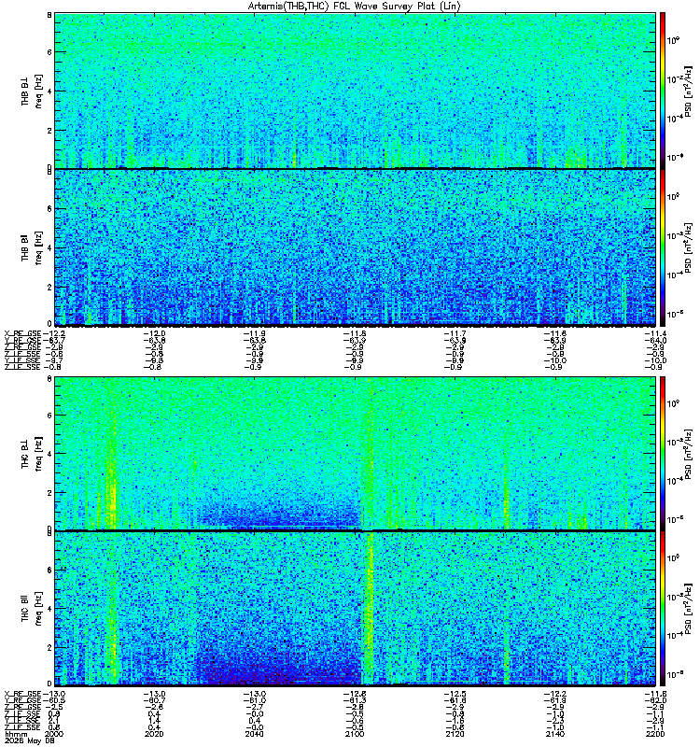Click the 2100 time tick label
Screen dimensions: 700x747
point(355,734)
